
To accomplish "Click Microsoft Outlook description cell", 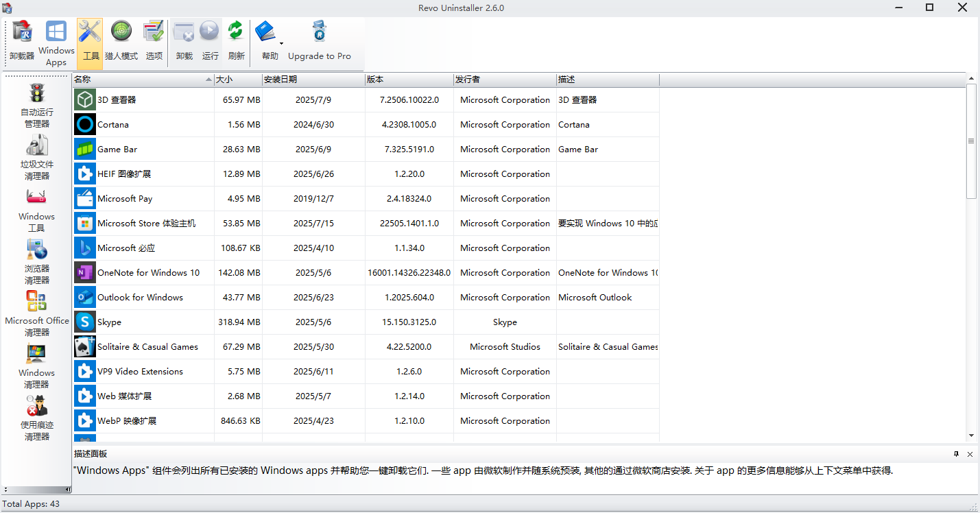I will point(595,298).
